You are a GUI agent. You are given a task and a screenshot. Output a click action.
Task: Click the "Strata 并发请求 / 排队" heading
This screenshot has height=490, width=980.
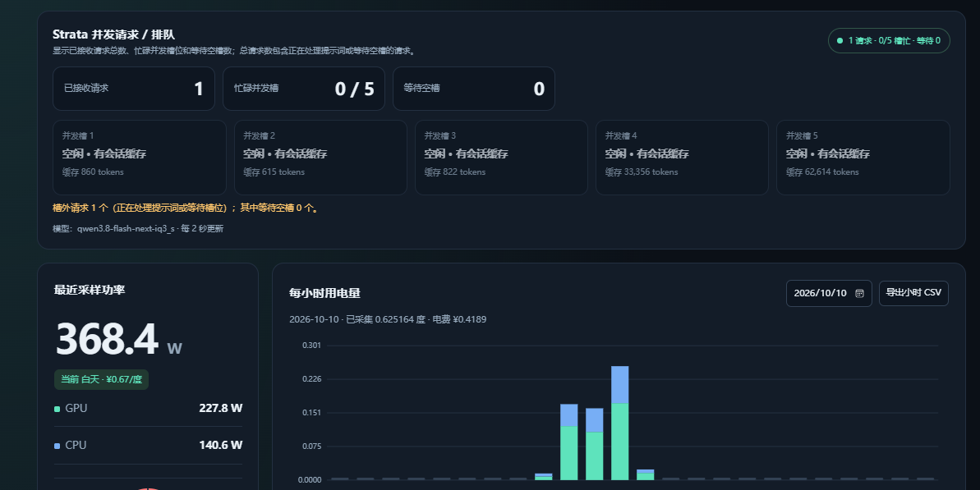pos(113,35)
